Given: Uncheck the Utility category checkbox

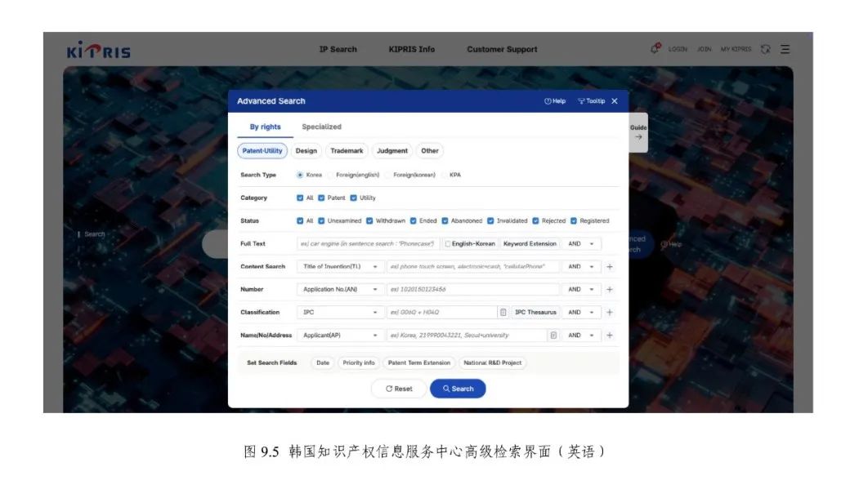Looking at the screenshot, I should point(354,198).
